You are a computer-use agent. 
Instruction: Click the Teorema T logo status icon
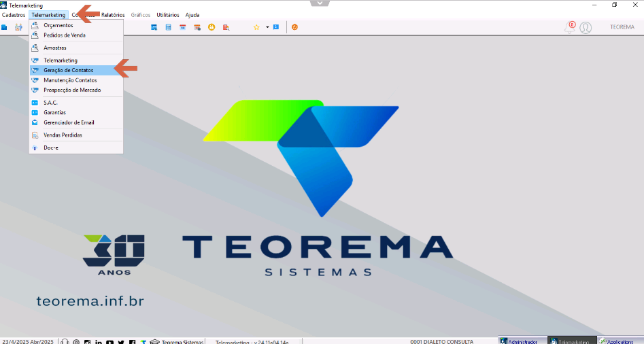pos(143,341)
